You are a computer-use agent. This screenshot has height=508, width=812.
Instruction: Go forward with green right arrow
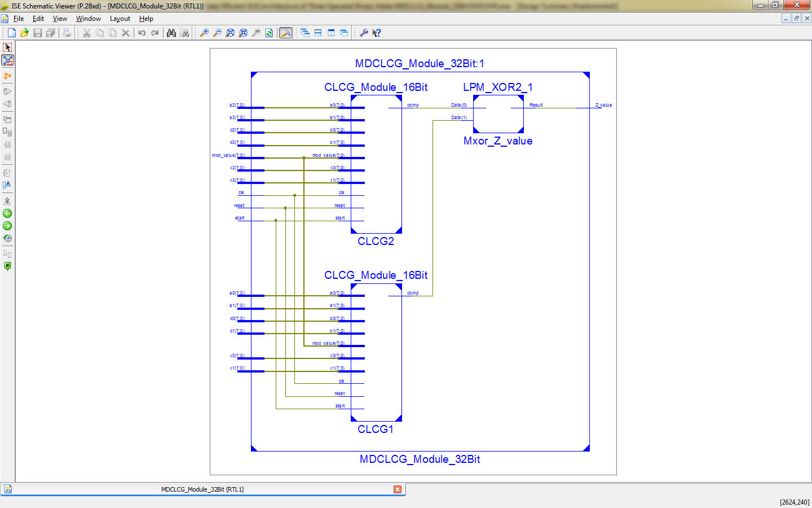tap(7, 226)
